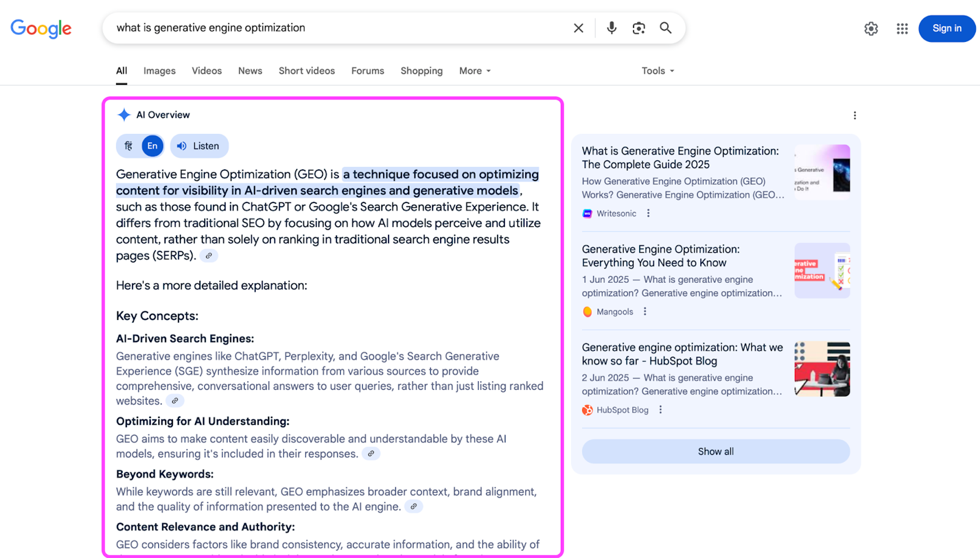Screen dimensions: 980x558
Task: Click the 'AI-Driven Search Engines:' heading
Action: [x=185, y=339]
